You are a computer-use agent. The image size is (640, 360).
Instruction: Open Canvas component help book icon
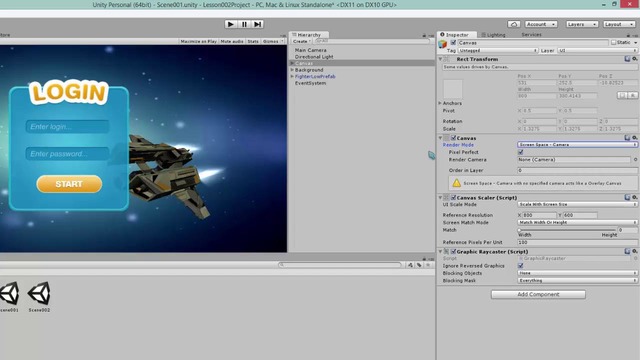(x=627, y=138)
